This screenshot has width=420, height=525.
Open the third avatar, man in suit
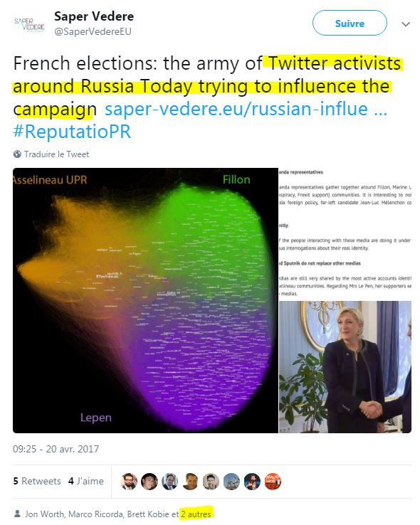[x=170, y=482]
